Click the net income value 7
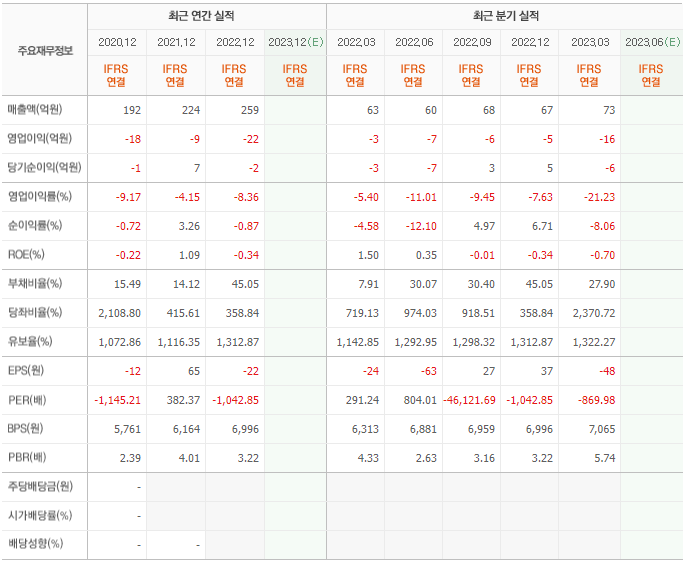This screenshot has width=686, height=562. (x=197, y=168)
